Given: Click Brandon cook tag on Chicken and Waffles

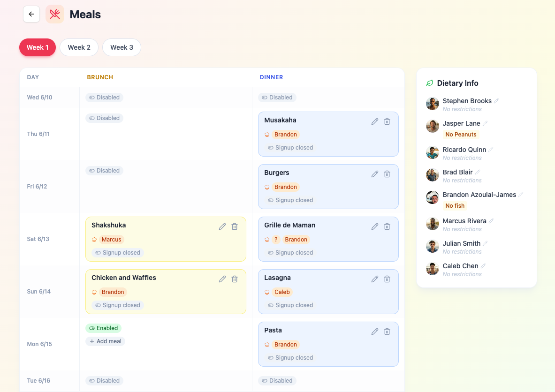Looking at the screenshot, I should [x=113, y=292].
